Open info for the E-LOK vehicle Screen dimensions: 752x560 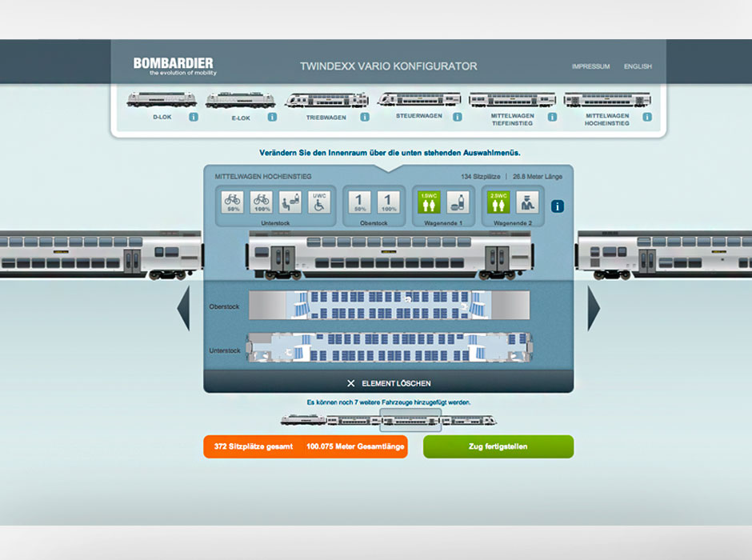point(272,117)
